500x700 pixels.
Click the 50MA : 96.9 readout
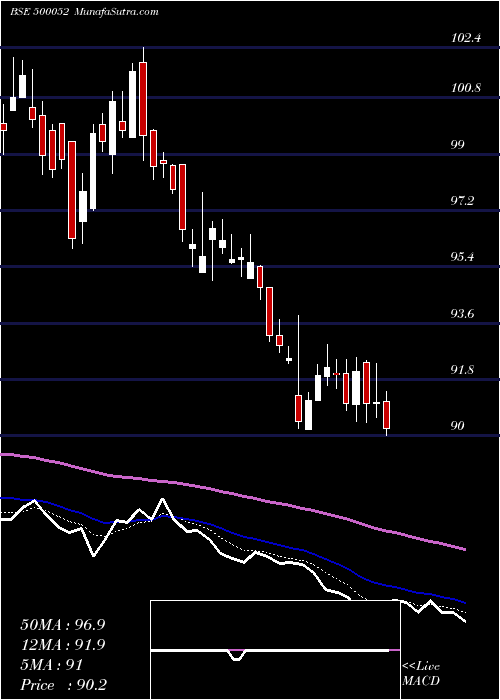click(x=63, y=625)
